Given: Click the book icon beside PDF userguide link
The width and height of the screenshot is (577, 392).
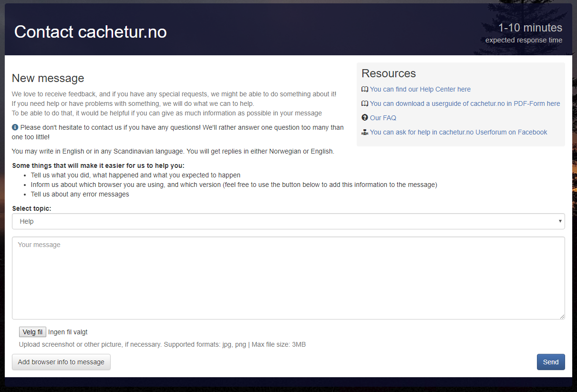Looking at the screenshot, I should (365, 103).
